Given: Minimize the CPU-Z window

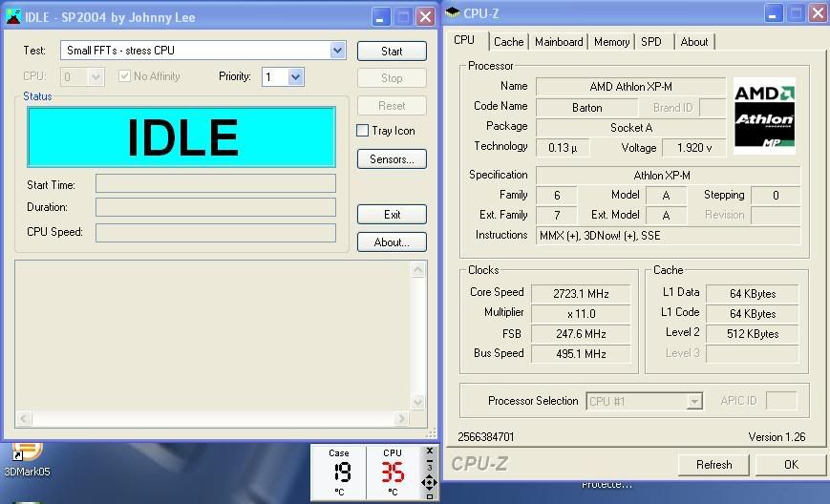Looking at the screenshot, I should tap(774, 13).
